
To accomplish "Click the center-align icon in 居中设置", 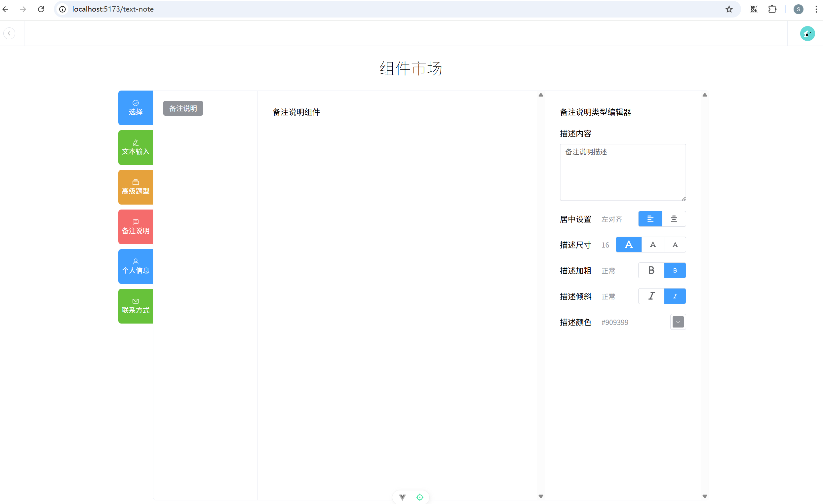I will point(674,219).
